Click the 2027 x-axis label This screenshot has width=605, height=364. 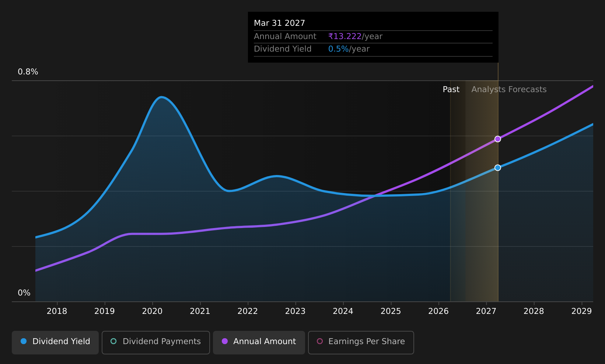pos(486,311)
